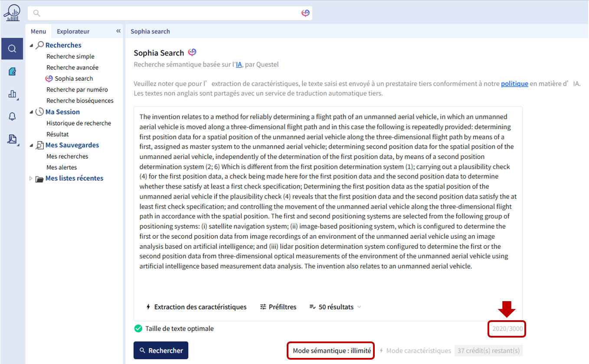589x364 pixels.
Task: Select Sophia search in the menu tree
Action: (74, 78)
